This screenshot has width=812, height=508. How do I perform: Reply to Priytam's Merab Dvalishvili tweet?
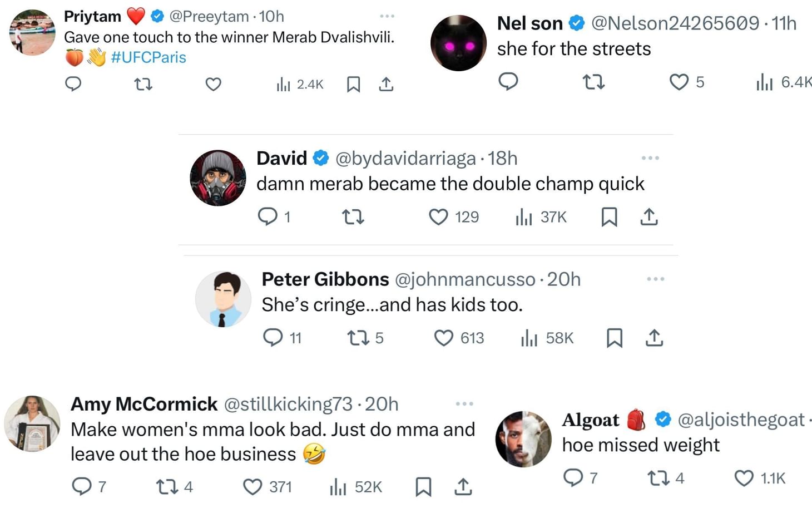coord(73,84)
